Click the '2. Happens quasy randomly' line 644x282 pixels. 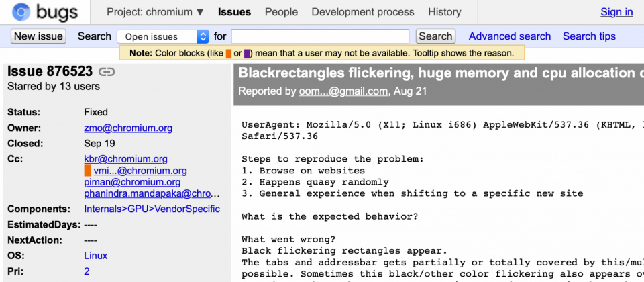pos(315,182)
